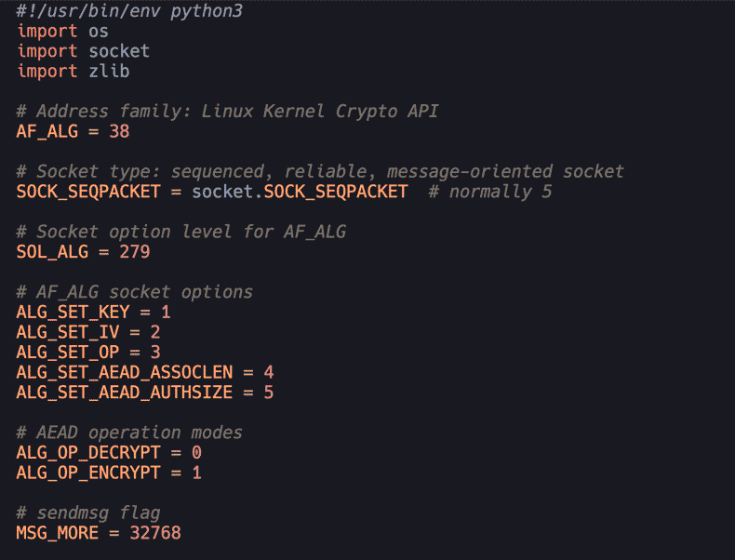This screenshot has height=560, width=735.
Task: Click the ALG_OP_DECRYPT constant
Action: coord(88,453)
